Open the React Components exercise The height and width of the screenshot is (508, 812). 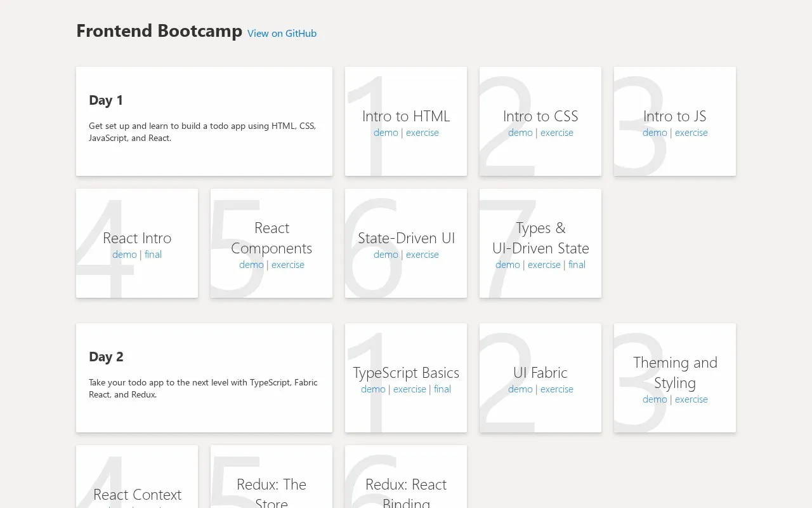pos(288,265)
